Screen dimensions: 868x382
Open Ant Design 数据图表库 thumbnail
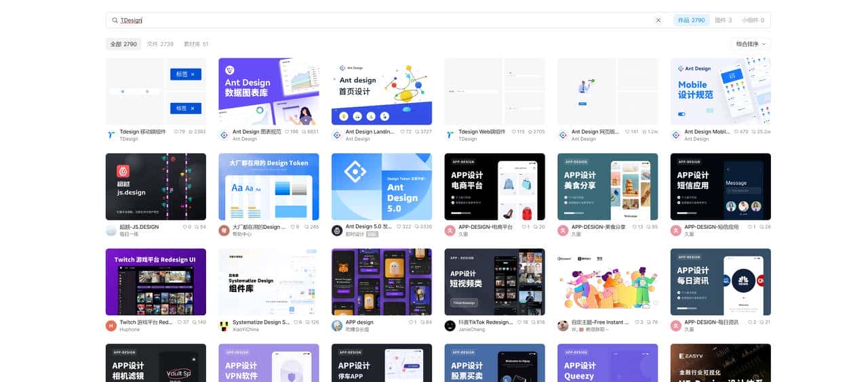pos(269,91)
